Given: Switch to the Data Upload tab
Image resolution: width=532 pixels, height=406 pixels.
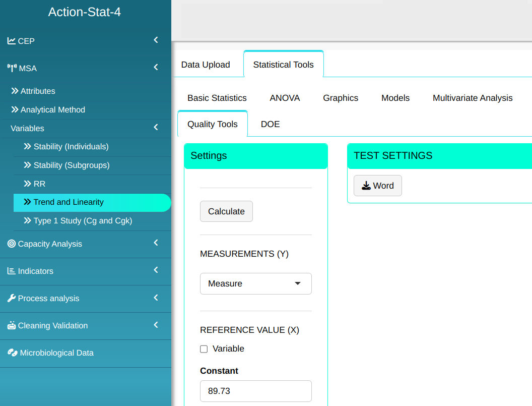Looking at the screenshot, I should tap(206, 65).
